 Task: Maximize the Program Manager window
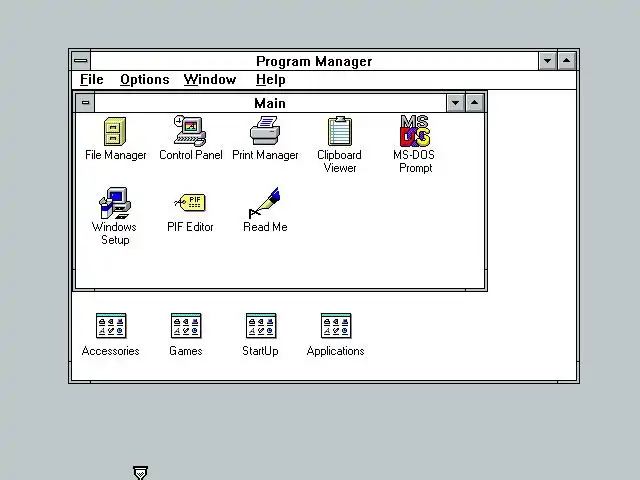point(567,61)
